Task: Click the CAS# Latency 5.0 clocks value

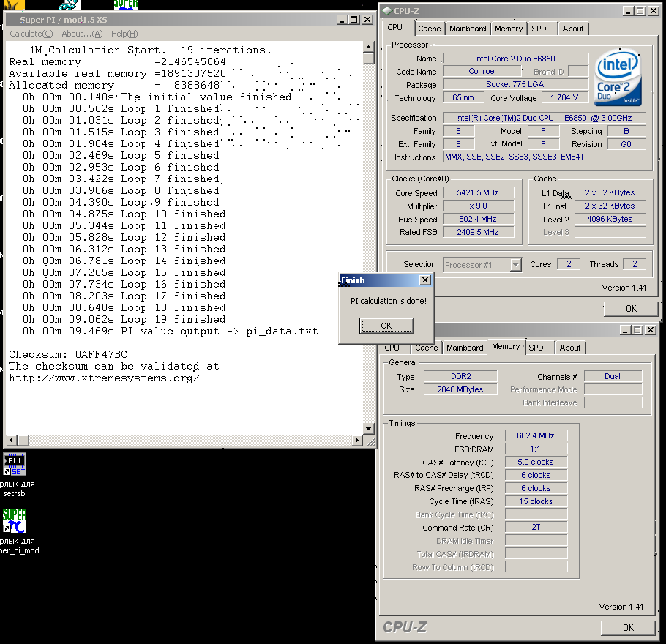Action: point(536,463)
